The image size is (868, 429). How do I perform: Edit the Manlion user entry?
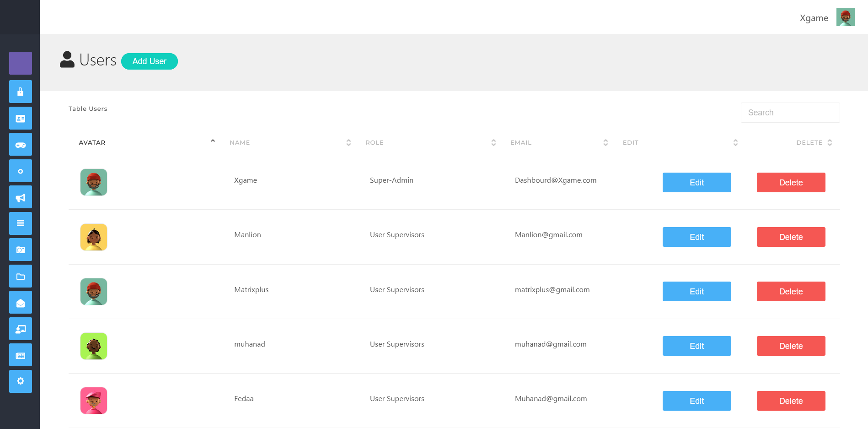(697, 237)
